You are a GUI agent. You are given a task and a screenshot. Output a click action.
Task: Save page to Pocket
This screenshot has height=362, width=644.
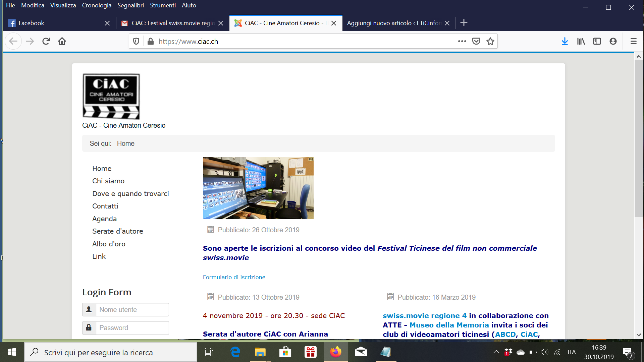click(x=476, y=41)
